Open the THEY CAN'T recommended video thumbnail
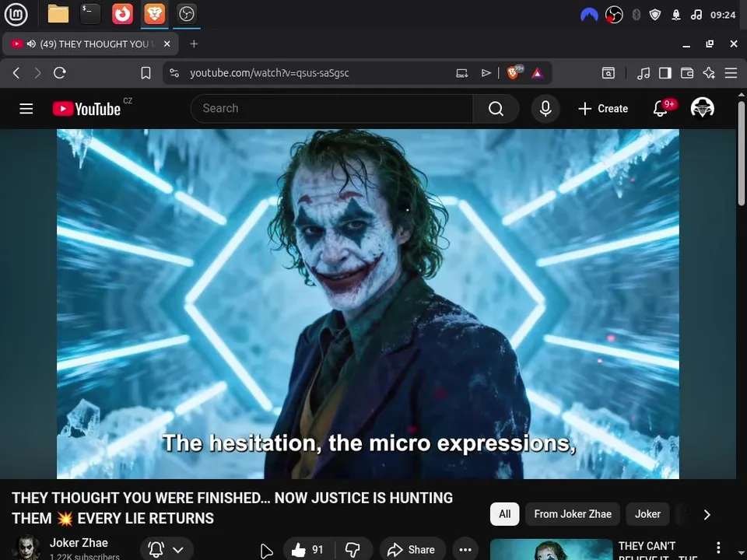Image resolution: width=747 pixels, height=560 pixels. pos(551,550)
